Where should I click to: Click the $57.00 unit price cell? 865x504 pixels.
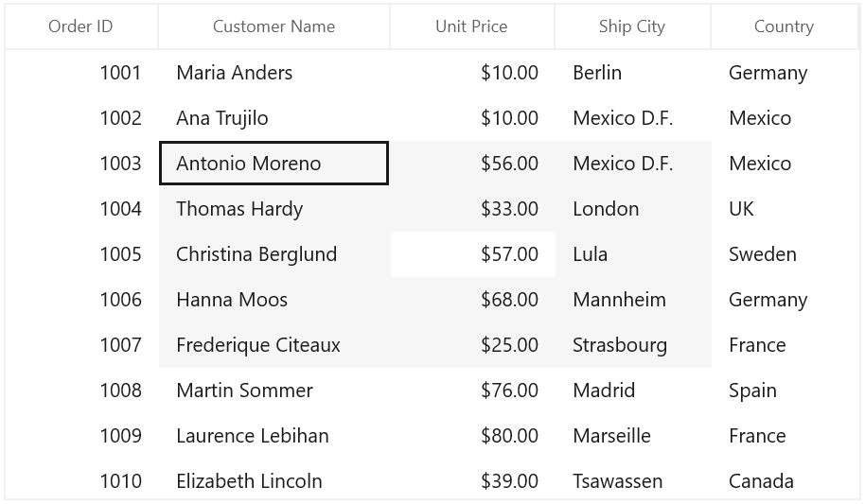tap(473, 254)
